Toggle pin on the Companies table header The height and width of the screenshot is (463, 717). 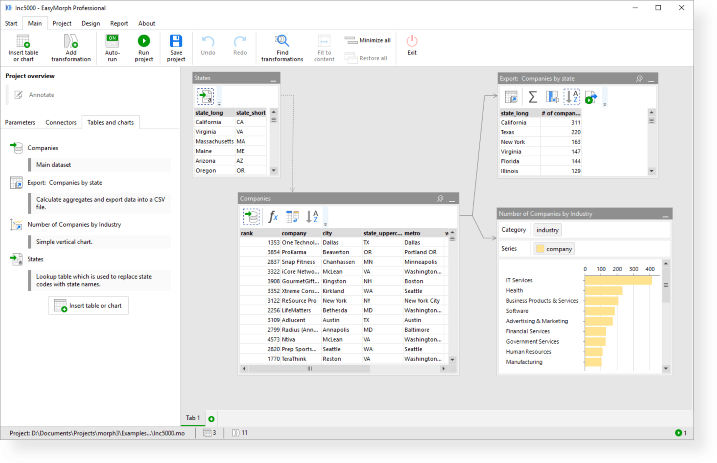point(440,199)
